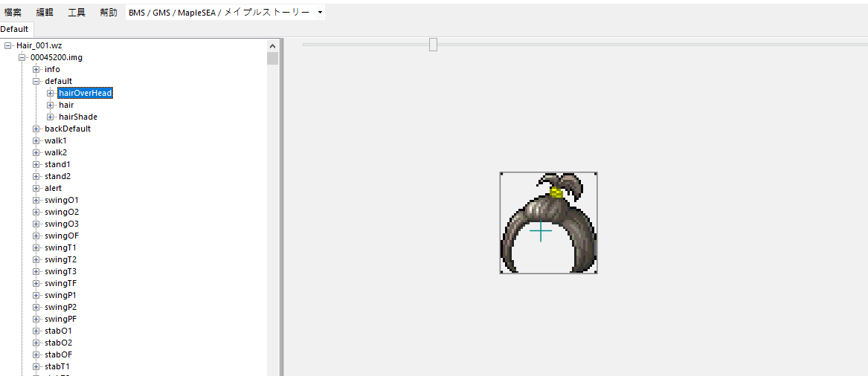Image resolution: width=868 pixels, height=376 pixels.
Task: Select the stand2 tree item
Action: pyautogui.click(x=57, y=176)
